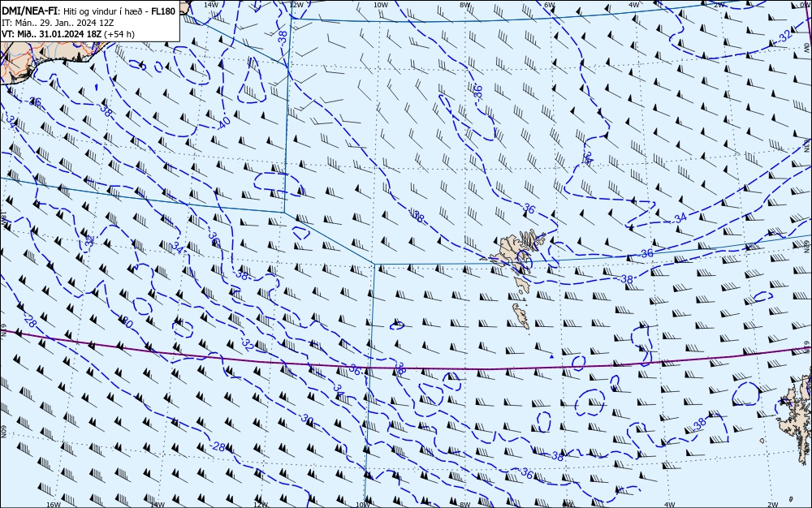812x508 pixels.
Task: Click the small blue triangle marker south of the Faroes
Action: [x=551, y=356]
